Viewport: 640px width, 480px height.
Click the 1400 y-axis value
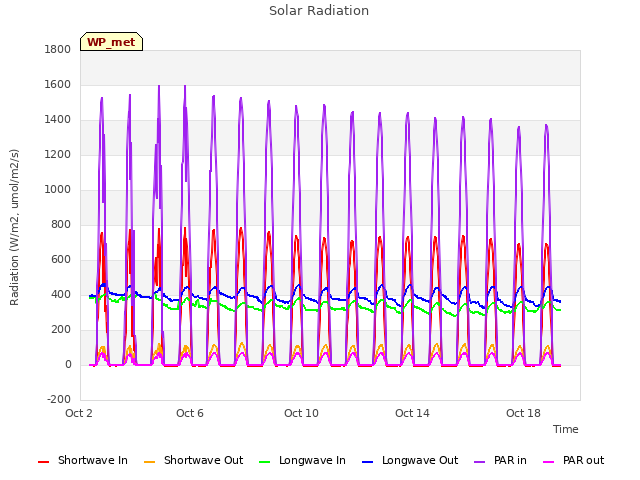click(x=58, y=120)
